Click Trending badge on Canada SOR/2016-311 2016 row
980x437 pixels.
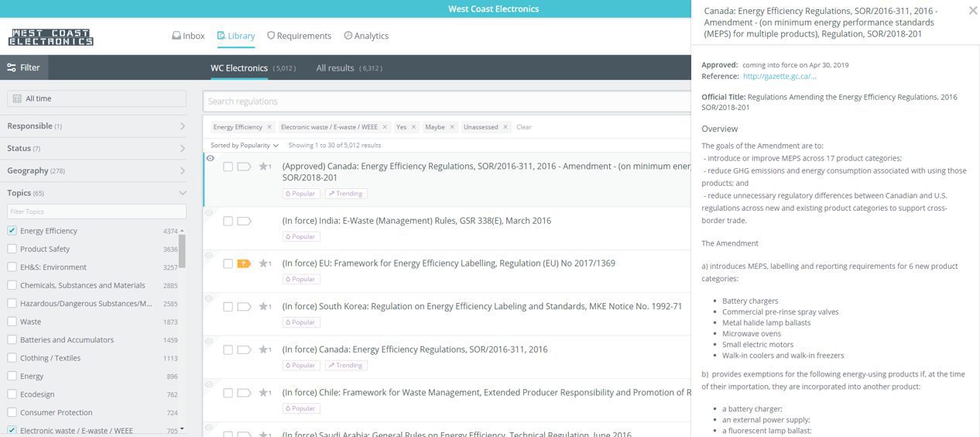coord(345,365)
